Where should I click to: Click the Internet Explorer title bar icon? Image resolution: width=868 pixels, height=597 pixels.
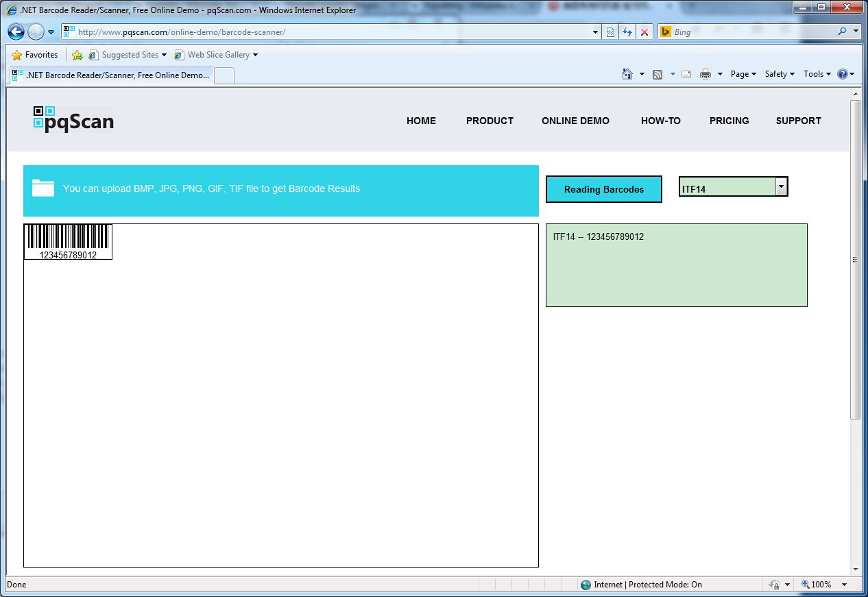point(12,10)
